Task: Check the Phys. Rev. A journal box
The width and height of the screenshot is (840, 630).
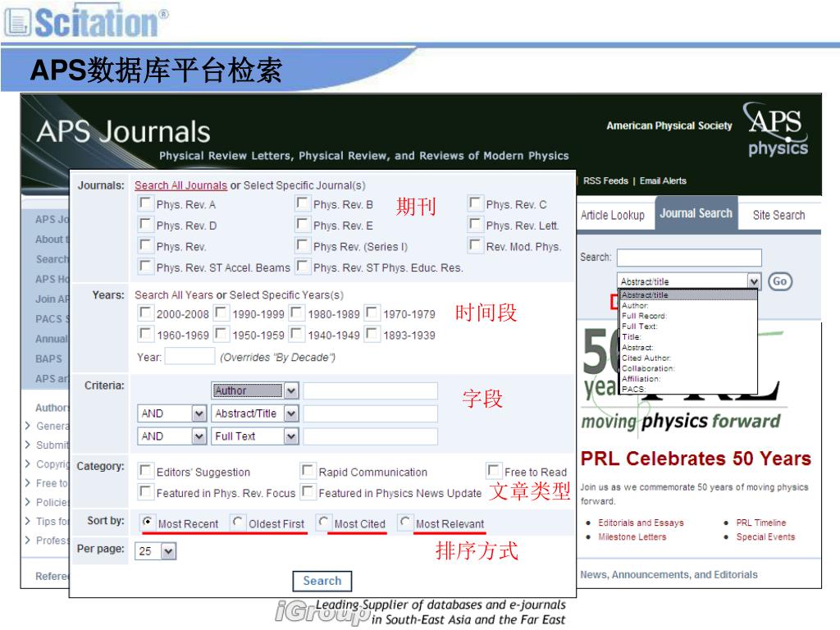Action: [x=145, y=203]
